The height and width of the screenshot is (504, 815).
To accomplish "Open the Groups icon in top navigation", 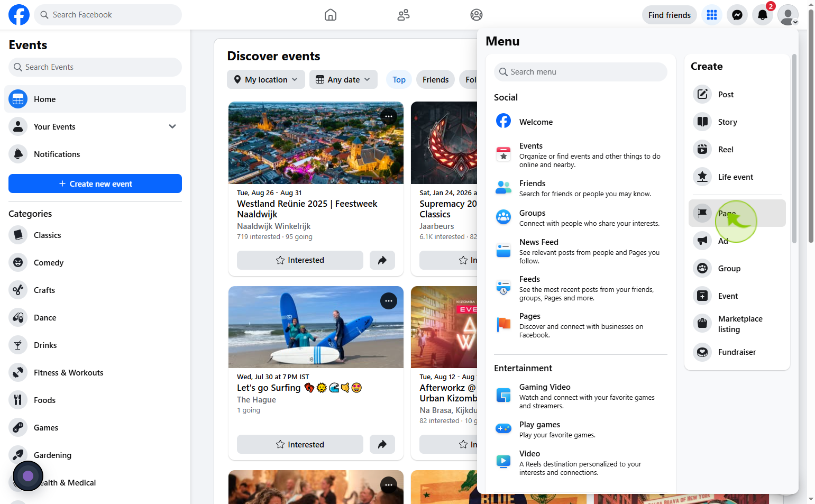I will click(477, 15).
